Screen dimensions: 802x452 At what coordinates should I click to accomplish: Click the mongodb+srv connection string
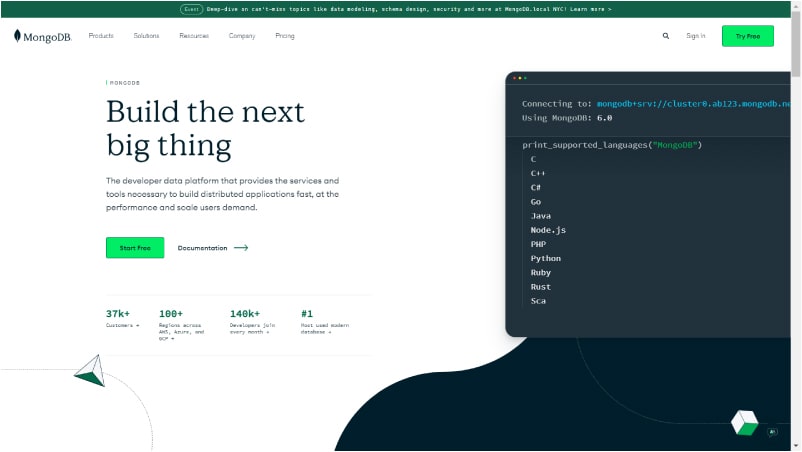(x=694, y=104)
